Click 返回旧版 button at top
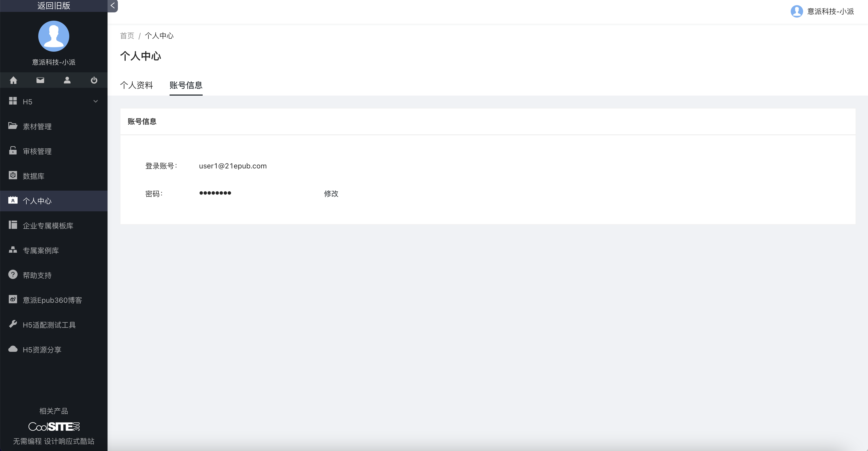The width and height of the screenshot is (868, 451). click(54, 6)
